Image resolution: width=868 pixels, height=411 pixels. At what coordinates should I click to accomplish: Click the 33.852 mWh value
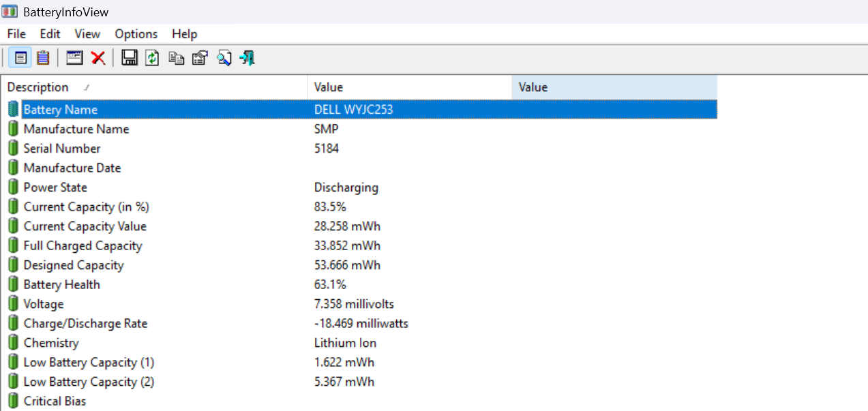[348, 245]
